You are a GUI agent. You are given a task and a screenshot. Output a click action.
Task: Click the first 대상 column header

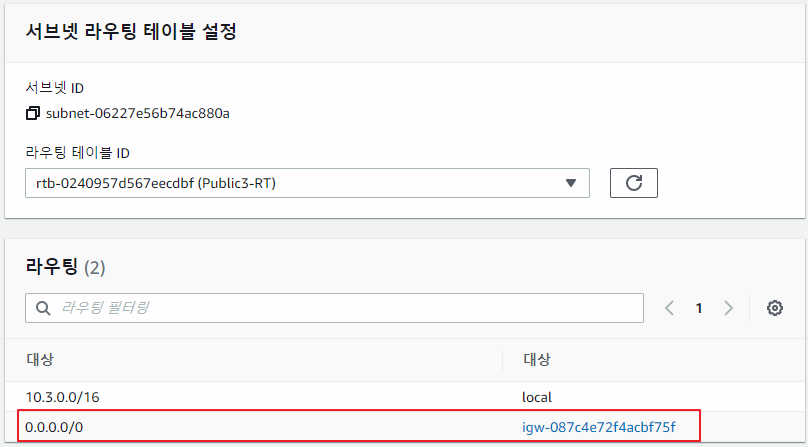pos(40,359)
